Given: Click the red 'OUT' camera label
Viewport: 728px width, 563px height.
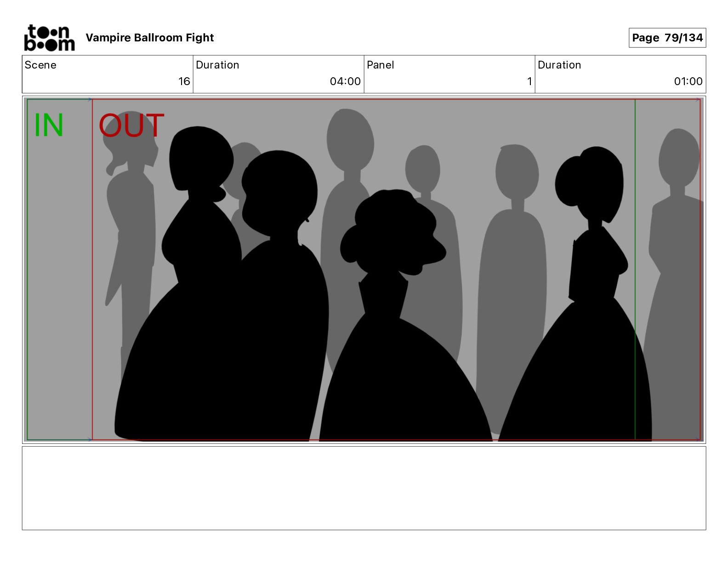Looking at the screenshot, I should [x=131, y=125].
